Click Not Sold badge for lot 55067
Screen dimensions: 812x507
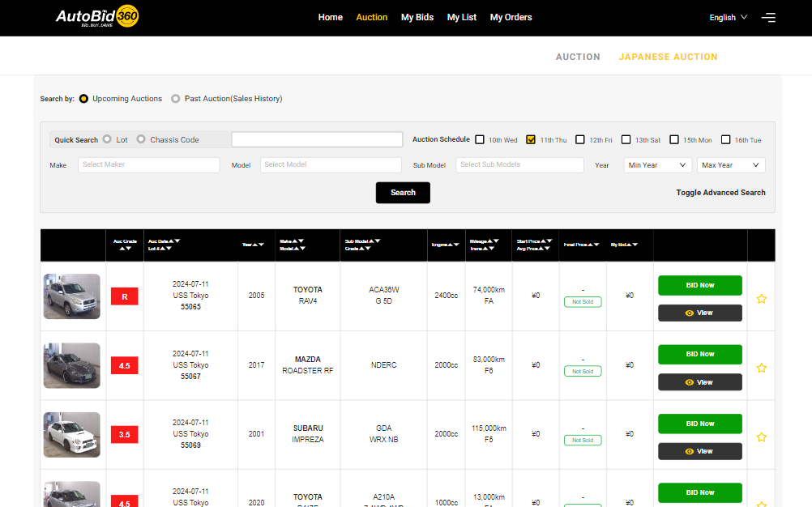[583, 371]
